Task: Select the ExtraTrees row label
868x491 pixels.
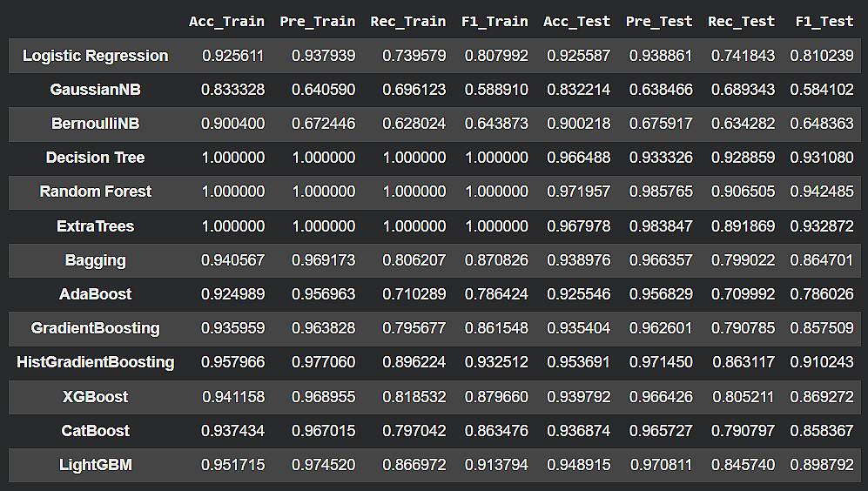Action: (95, 226)
